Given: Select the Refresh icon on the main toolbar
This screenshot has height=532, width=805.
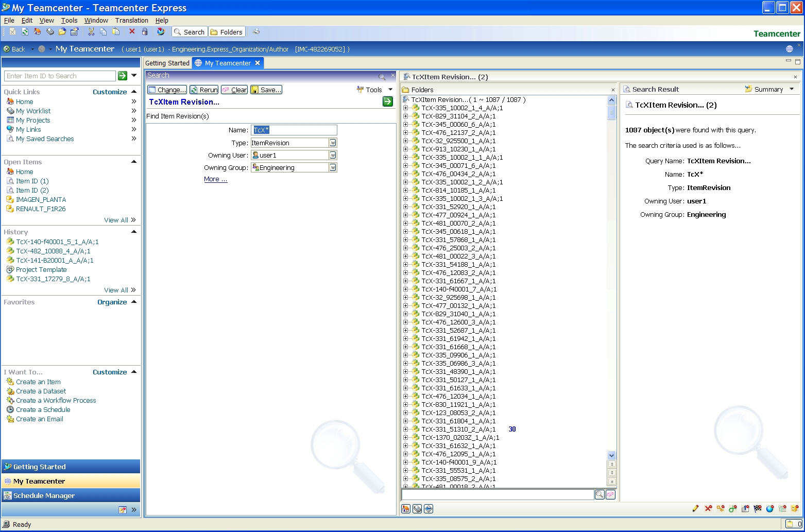Looking at the screenshot, I should pyautogui.click(x=25, y=31).
